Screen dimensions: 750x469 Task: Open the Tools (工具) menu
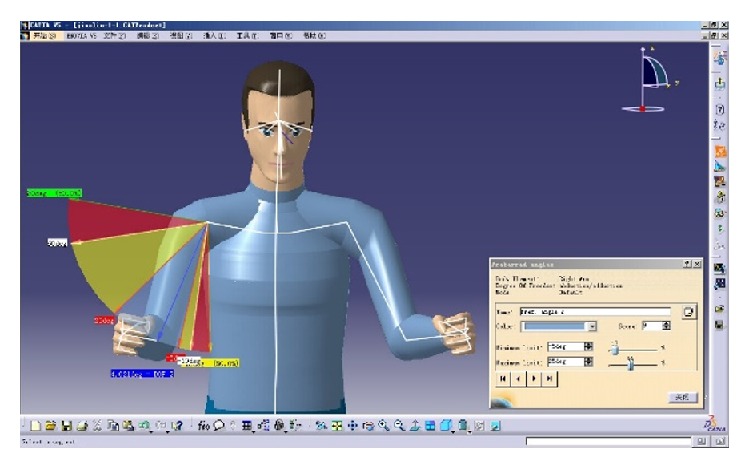click(247, 36)
